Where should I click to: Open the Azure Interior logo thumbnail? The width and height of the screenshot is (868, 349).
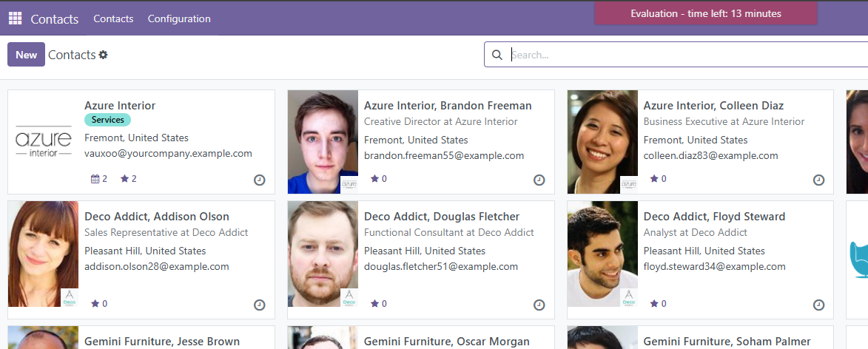[43, 141]
